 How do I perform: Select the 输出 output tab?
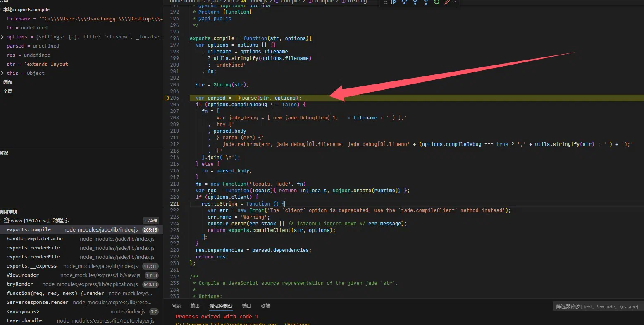pos(195,306)
